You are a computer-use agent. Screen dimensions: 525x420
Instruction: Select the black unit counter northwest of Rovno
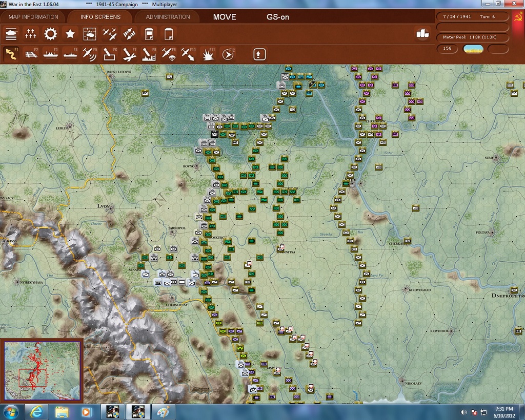[215, 134]
